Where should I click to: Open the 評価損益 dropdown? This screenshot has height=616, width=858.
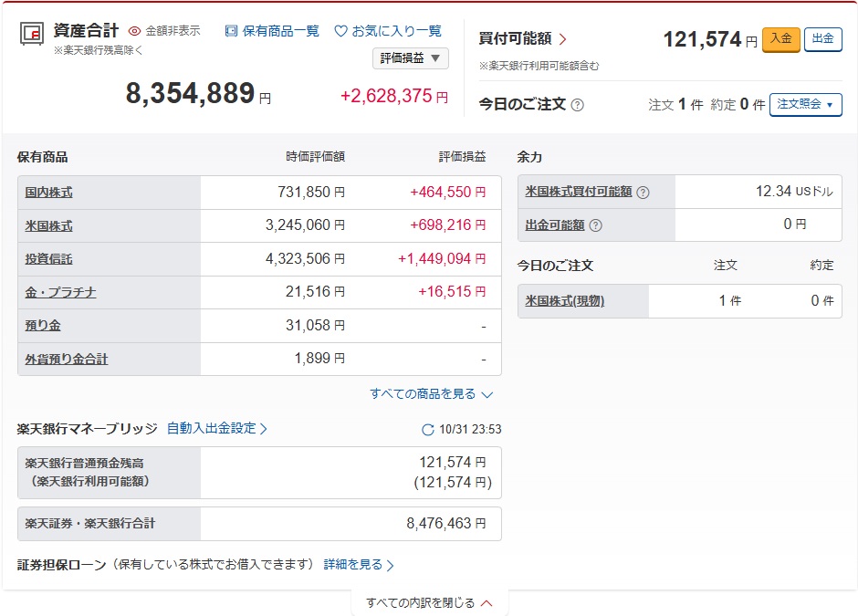click(x=410, y=58)
